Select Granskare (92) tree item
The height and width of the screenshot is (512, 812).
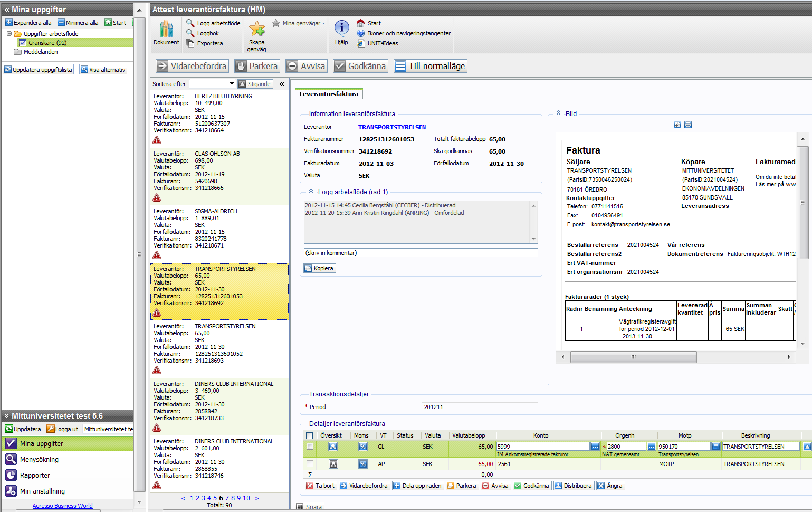pyautogui.click(x=47, y=43)
